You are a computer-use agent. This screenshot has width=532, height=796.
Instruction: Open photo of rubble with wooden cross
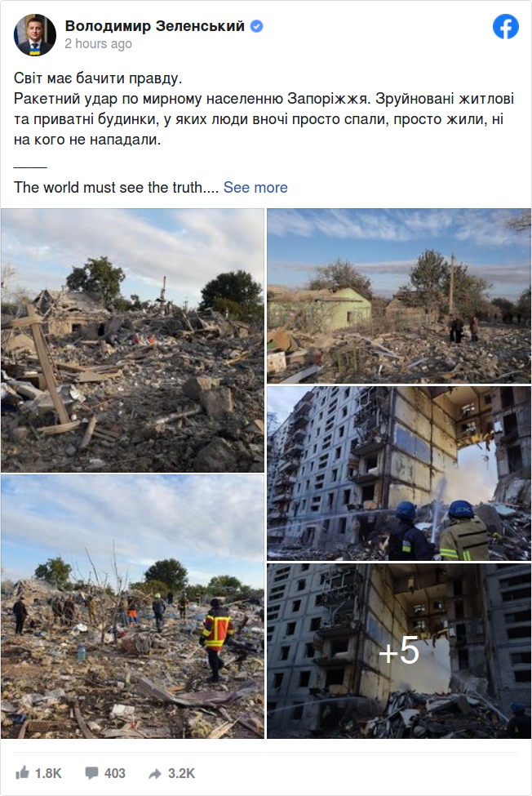coord(132,340)
